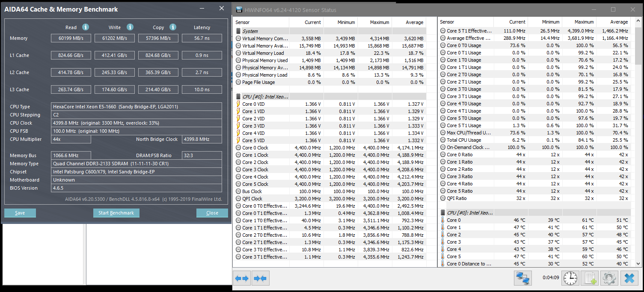Select the Core 0 T0 Usage row

[534, 45]
